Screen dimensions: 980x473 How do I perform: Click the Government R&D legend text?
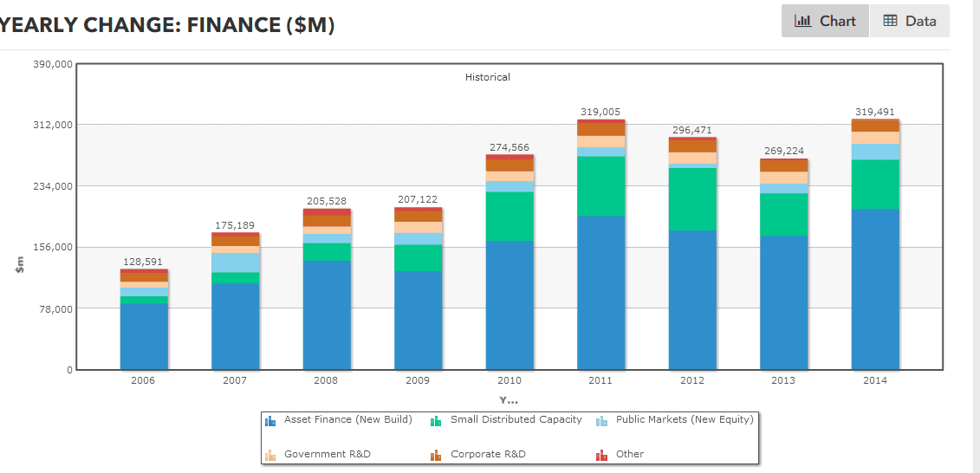[327, 455]
